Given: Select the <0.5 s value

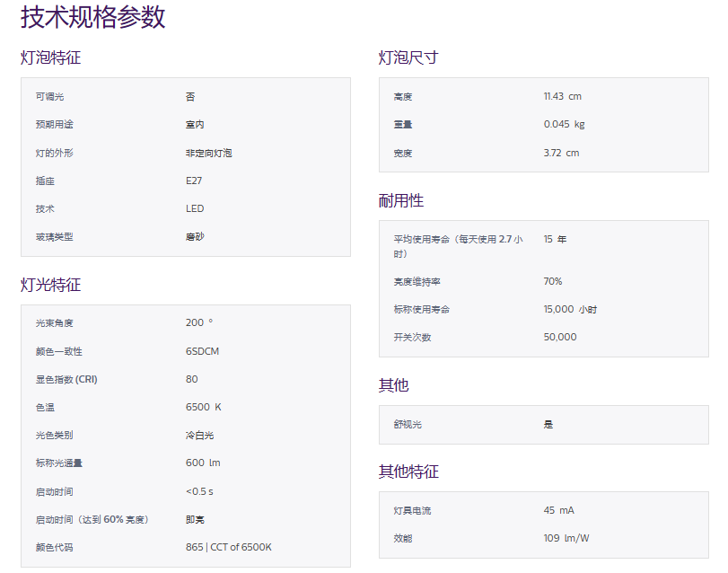Looking at the screenshot, I should click(x=199, y=491).
